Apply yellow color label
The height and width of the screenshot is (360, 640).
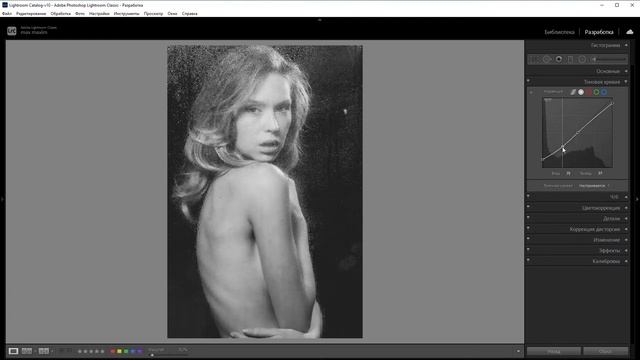119,351
